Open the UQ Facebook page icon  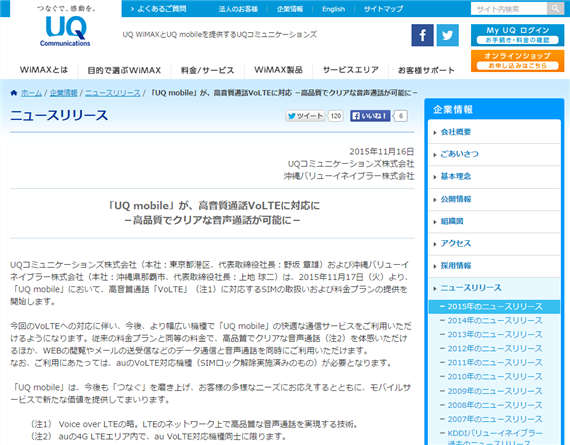[422, 35]
